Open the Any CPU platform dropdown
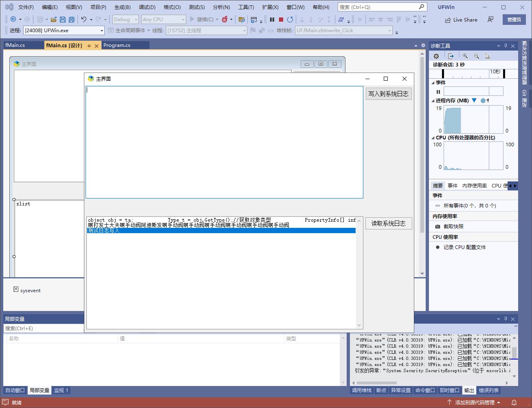 (164, 20)
